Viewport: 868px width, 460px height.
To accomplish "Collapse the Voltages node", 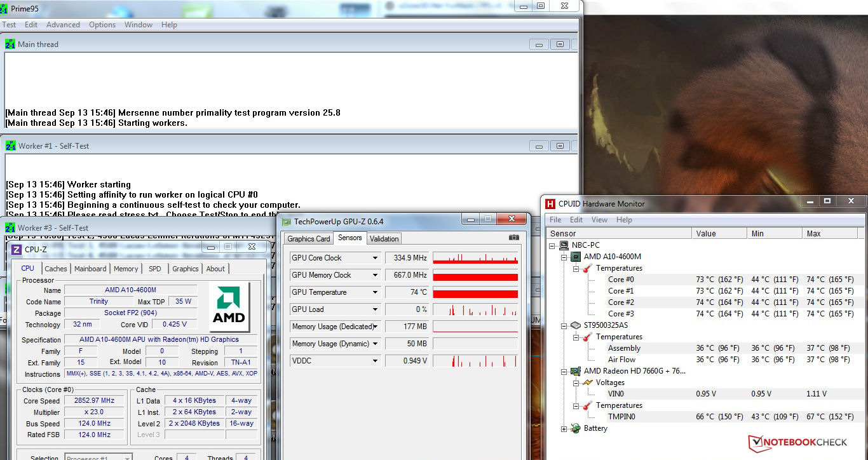I will click(576, 382).
